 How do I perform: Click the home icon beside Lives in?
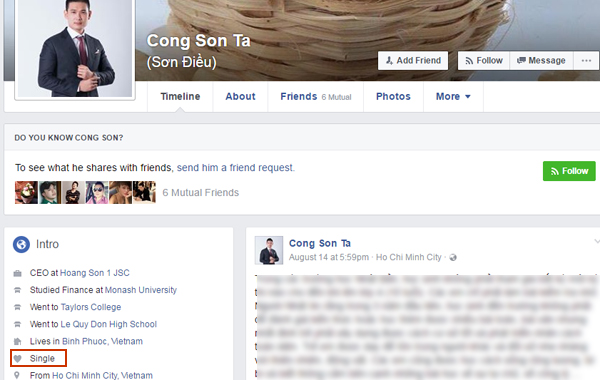coord(17,341)
